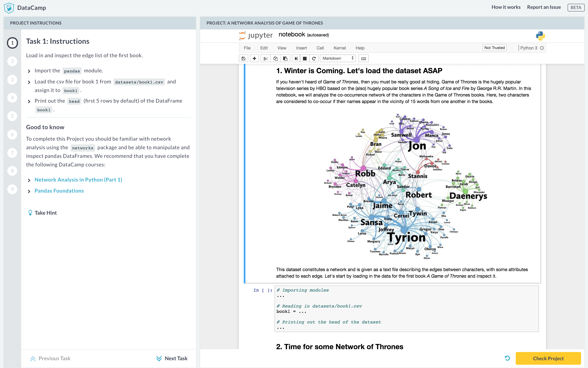Image resolution: width=588 pixels, height=368 pixels.
Task: Go to task step 9 circle
Action: click(12, 189)
